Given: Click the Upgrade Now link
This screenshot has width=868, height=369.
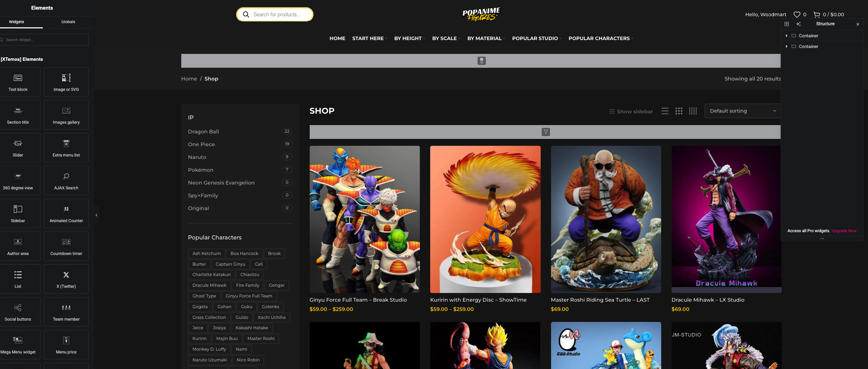Looking at the screenshot, I should (844, 231).
